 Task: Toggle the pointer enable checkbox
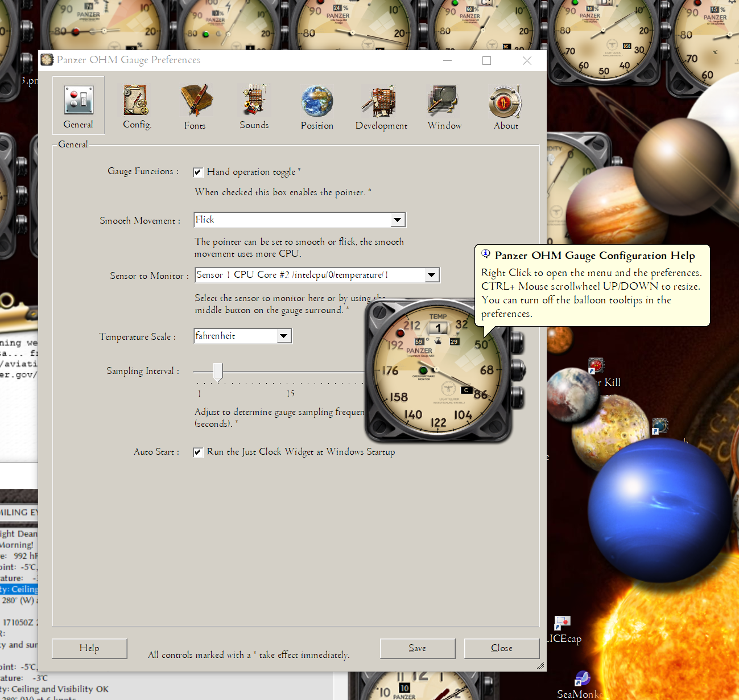[x=198, y=172]
